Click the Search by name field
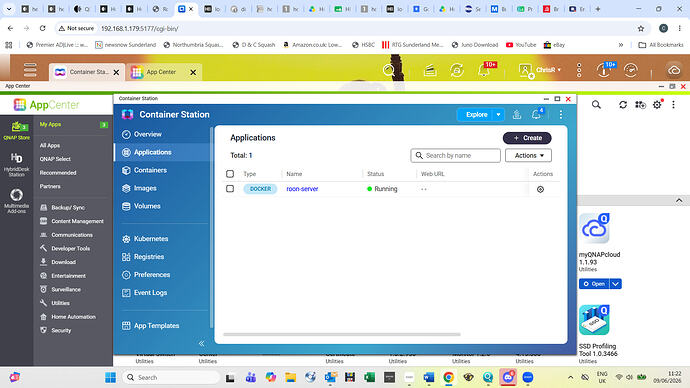This screenshot has height=388, width=690. point(455,155)
